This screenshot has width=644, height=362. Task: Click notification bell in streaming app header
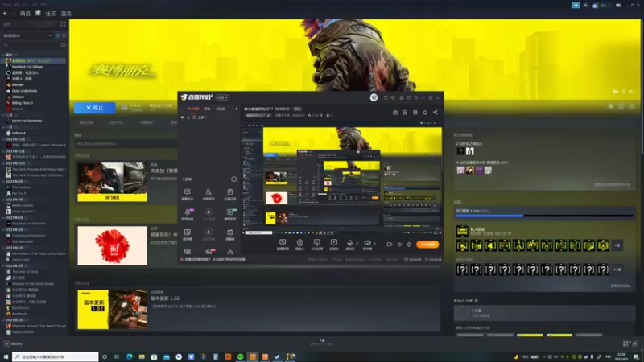point(425,113)
